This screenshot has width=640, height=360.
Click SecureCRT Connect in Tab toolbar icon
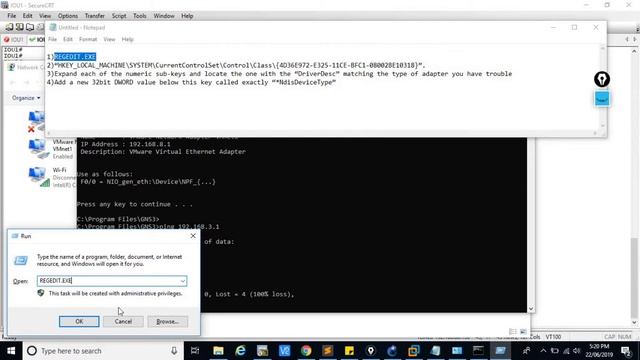click(x=30, y=27)
